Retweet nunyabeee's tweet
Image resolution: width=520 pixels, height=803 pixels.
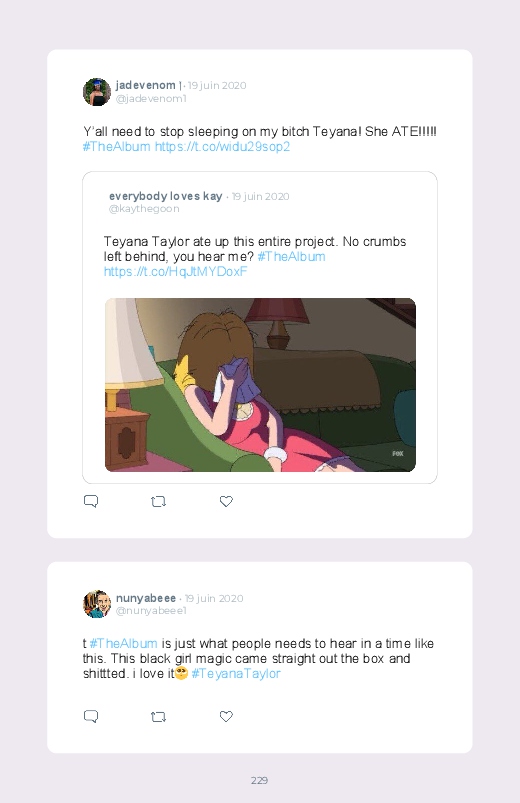tap(158, 716)
